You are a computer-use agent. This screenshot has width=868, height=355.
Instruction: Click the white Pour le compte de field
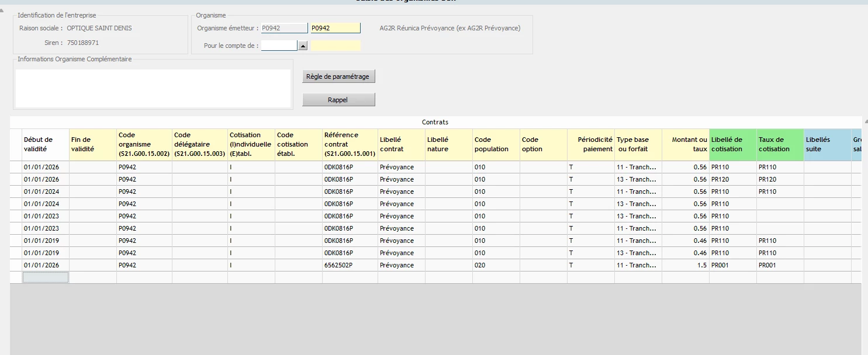pos(279,46)
